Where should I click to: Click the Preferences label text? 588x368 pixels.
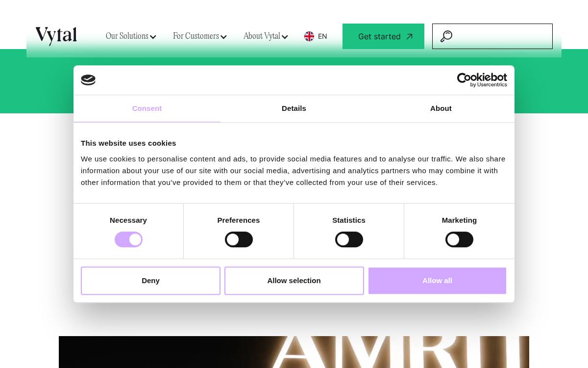[239, 220]
